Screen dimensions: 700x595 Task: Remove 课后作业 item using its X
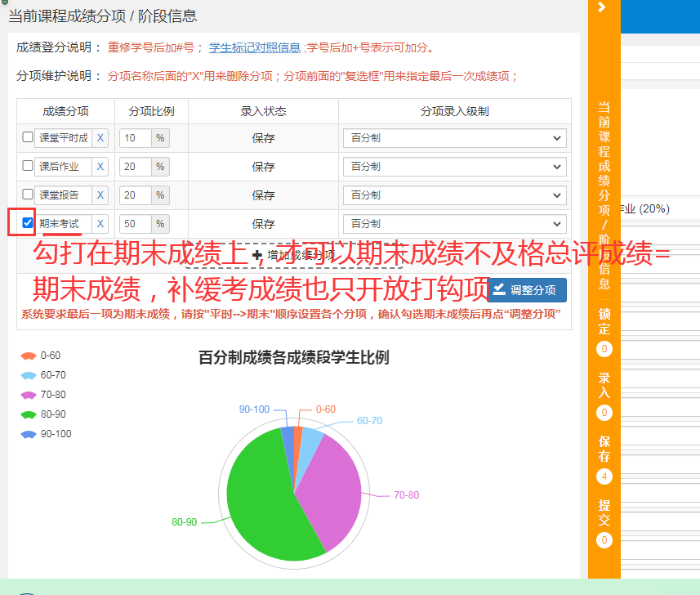(x=100, y=167)
